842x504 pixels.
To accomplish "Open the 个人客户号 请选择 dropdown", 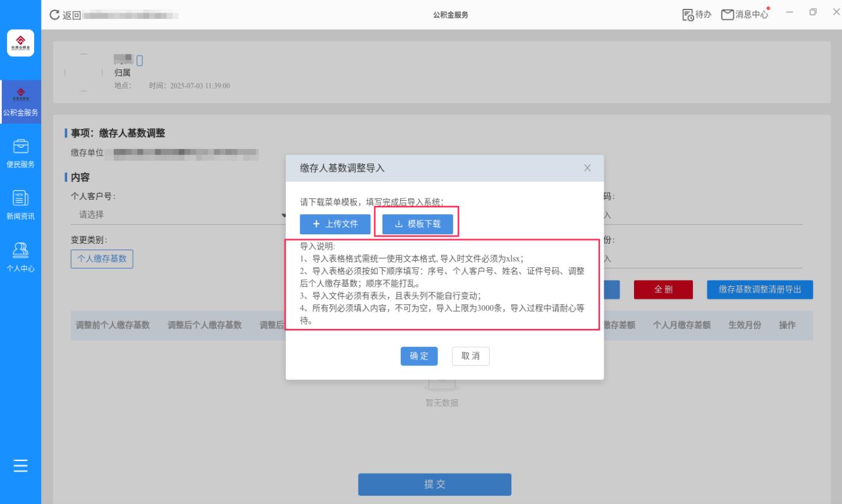I will point(178,215).
